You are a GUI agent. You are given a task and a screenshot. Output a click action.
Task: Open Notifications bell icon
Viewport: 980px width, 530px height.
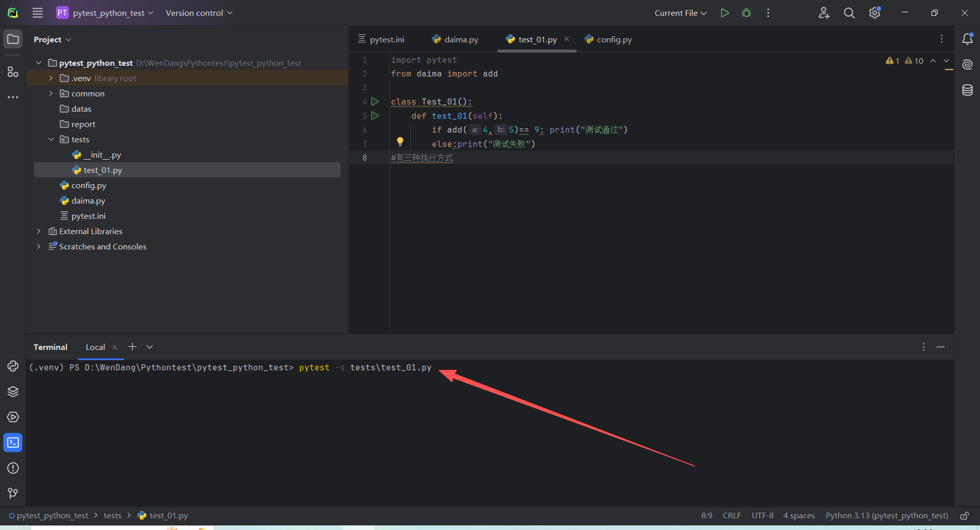pos(967,39)
